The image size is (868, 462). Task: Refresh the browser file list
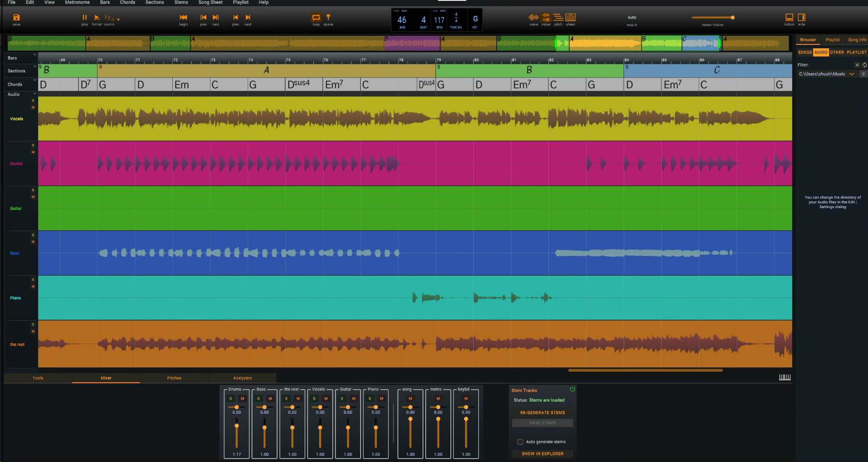[865, 65]
